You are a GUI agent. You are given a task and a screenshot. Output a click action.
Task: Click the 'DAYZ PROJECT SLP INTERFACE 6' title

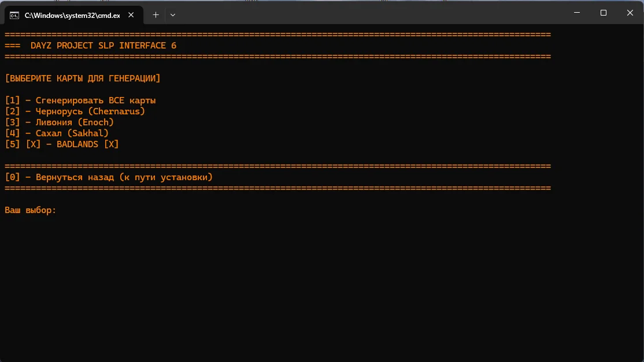pyautogui.click(x=103, y=46)
